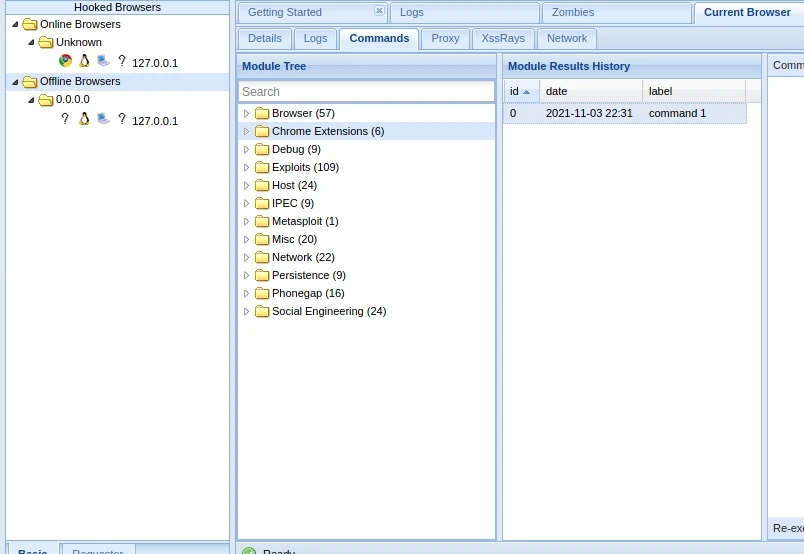804x554 pixels.
Task: Open the browser Logs sub-tab
Action: (x=315, y=39)
